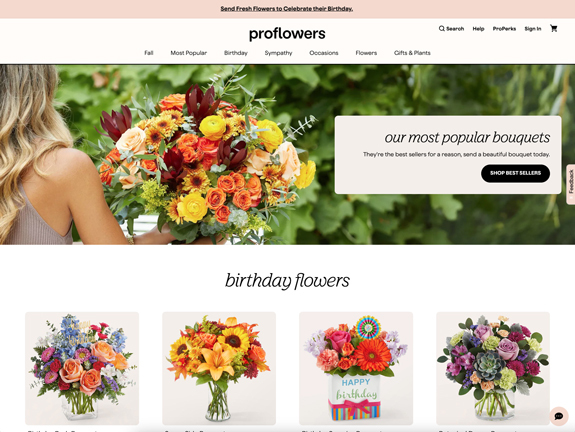Open the Most Popular menu
This screenshot has height=432, width=575.
(188, 53)
